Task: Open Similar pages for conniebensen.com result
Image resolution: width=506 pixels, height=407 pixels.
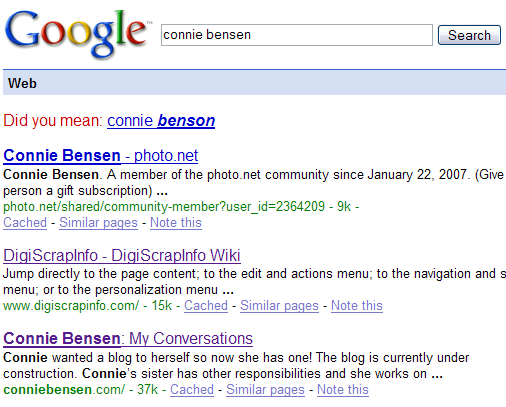Action: pos(265,390)
